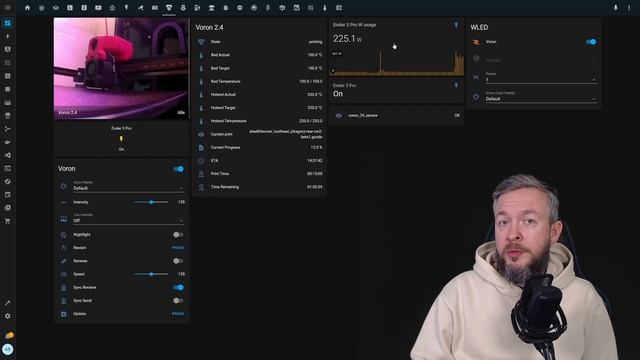Open the house outline icon tab
Viewport: 640px width, 360px height.
tap(112, 7)
